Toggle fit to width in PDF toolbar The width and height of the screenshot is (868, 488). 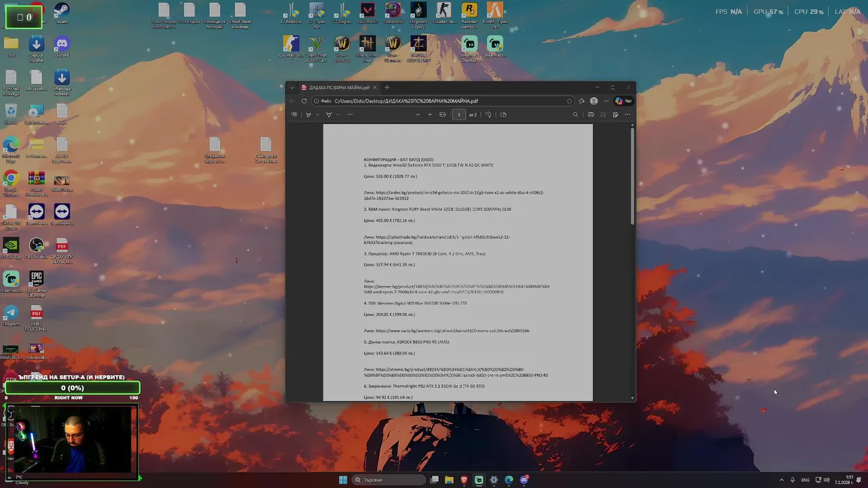point(443,115)
